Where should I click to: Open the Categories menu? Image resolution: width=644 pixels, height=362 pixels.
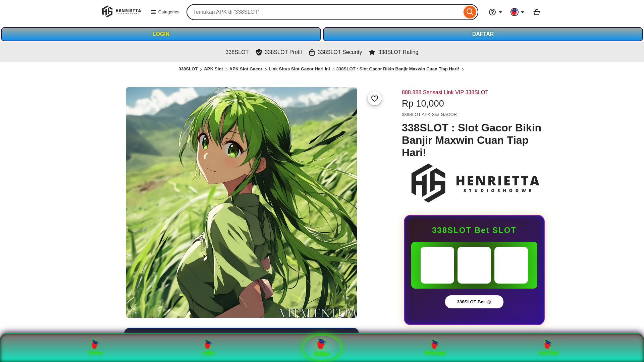165,12
